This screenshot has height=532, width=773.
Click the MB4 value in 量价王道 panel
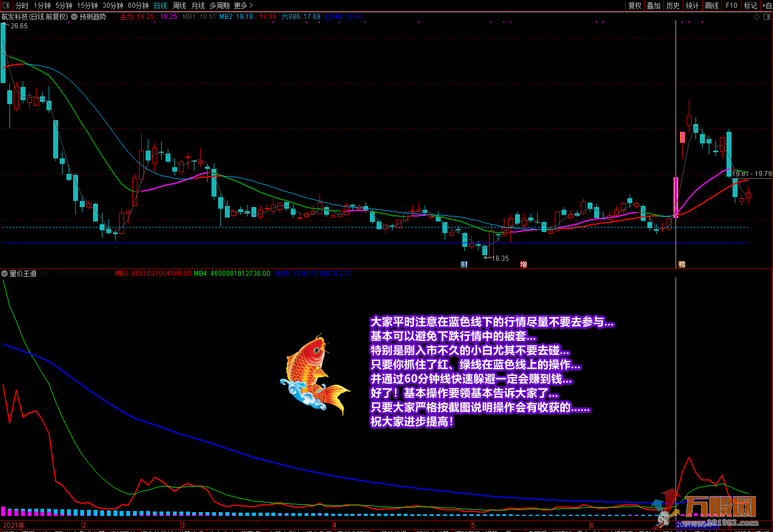(232, 273)
